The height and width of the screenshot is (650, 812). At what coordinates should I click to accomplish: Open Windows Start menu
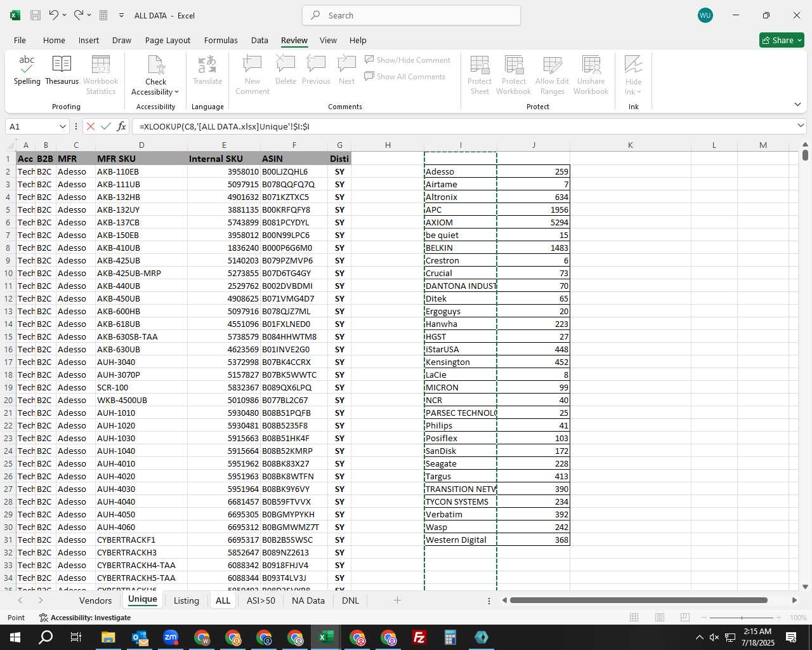point(15,637)
